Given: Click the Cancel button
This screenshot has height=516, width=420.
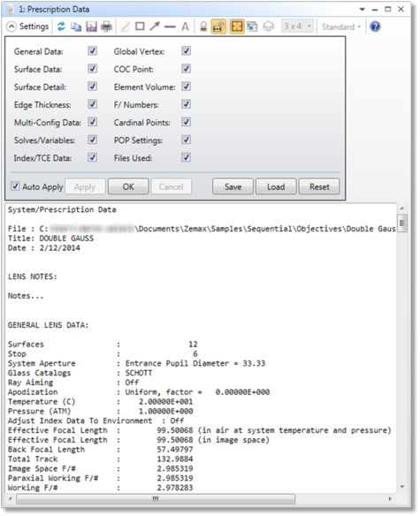Looking at the screenshot, I should (x=171, y=186).
